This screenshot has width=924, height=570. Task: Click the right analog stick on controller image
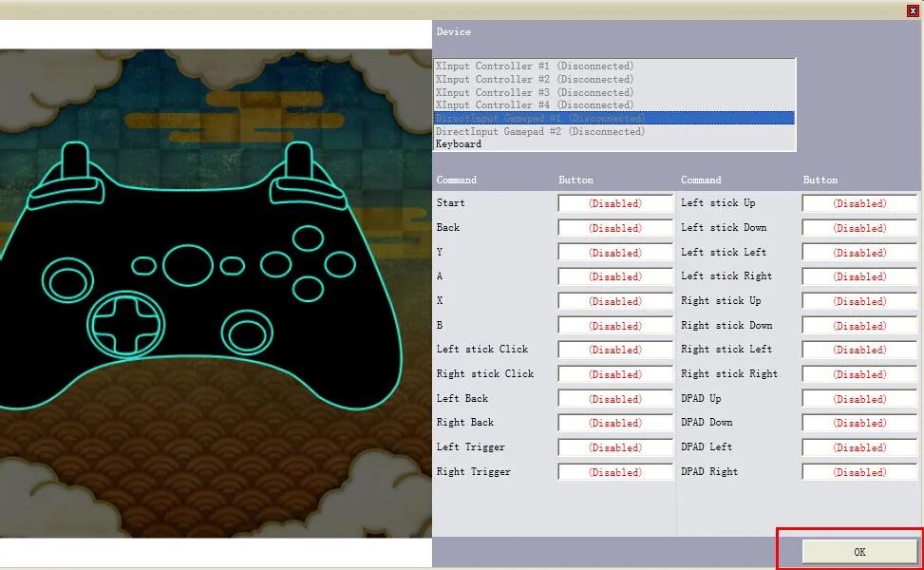pos(249,333)
